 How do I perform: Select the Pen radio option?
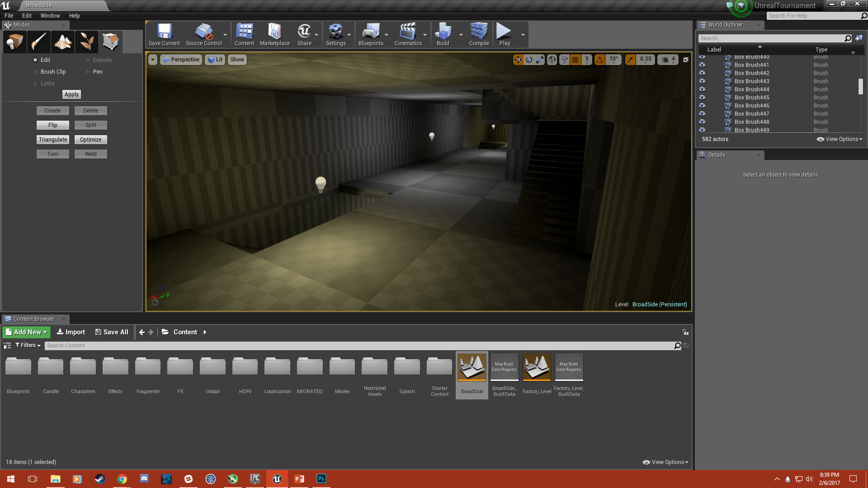(94, 71)
